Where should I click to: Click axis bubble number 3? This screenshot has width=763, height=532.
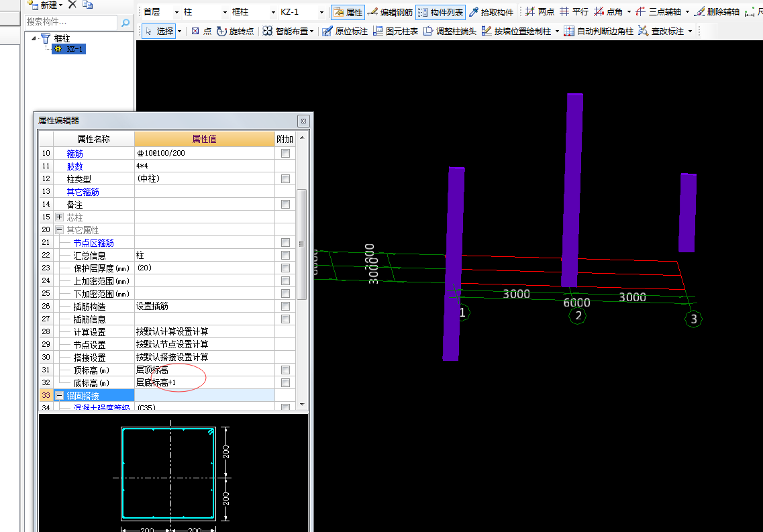pos(693,319)
